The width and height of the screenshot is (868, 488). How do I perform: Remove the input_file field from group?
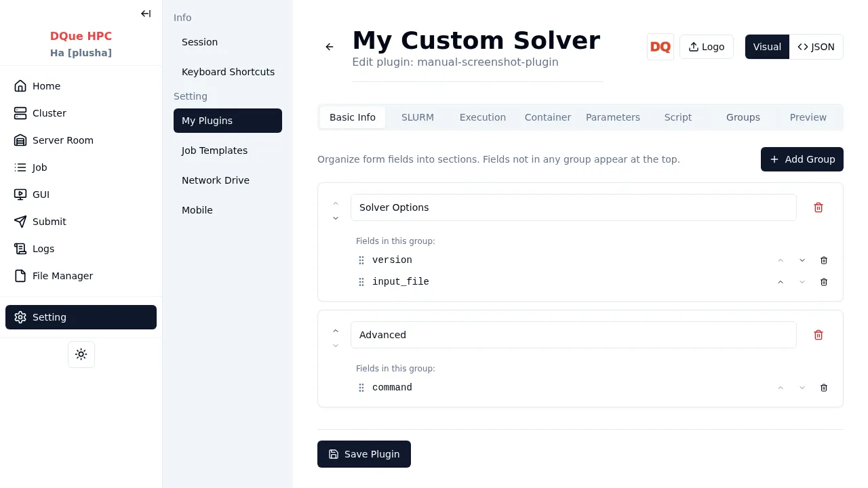[x=824, y=282]
